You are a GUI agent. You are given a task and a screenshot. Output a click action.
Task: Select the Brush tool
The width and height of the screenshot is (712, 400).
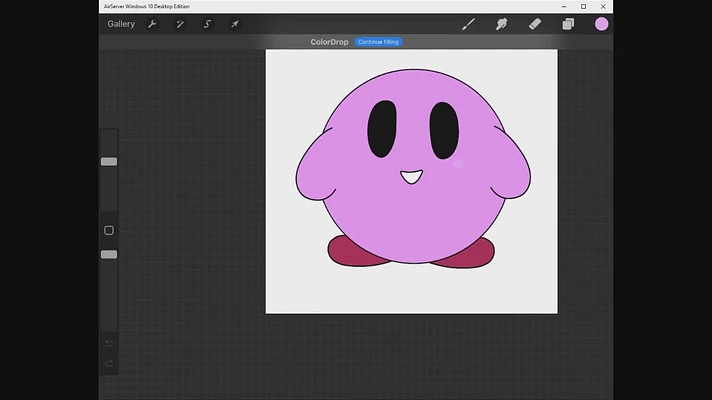coord(468,24)
